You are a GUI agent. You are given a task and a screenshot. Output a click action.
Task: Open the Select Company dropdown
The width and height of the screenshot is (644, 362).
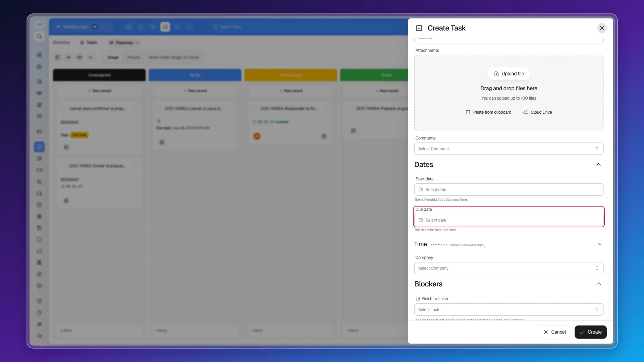508,268
